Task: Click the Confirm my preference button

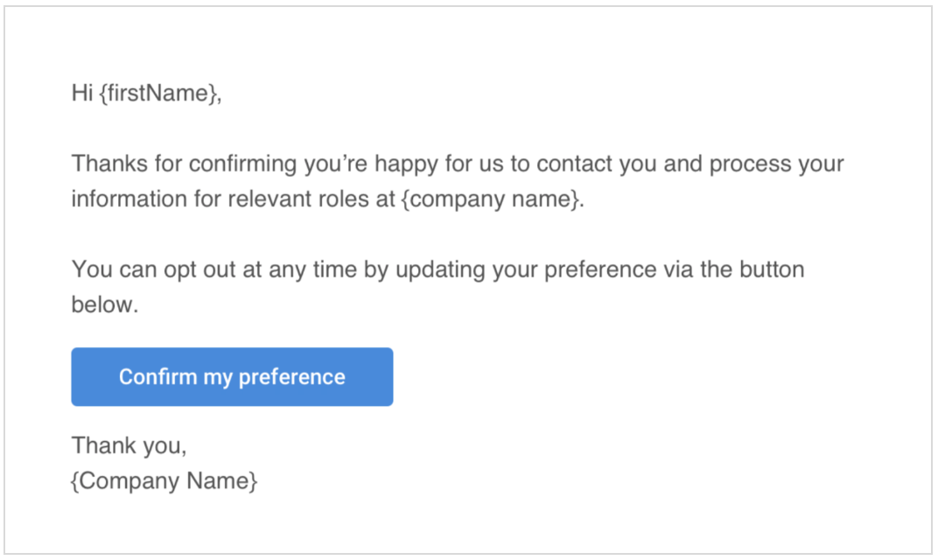Action: (x=232, y=377)
